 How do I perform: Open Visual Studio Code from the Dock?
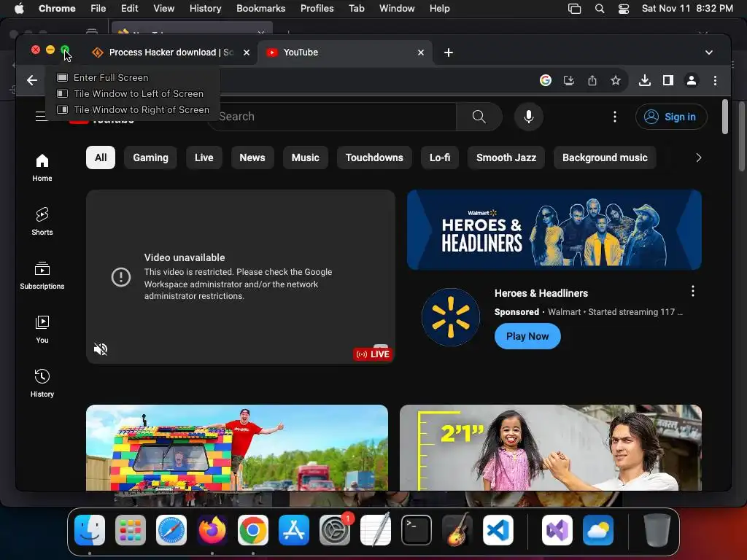(498, 530)
